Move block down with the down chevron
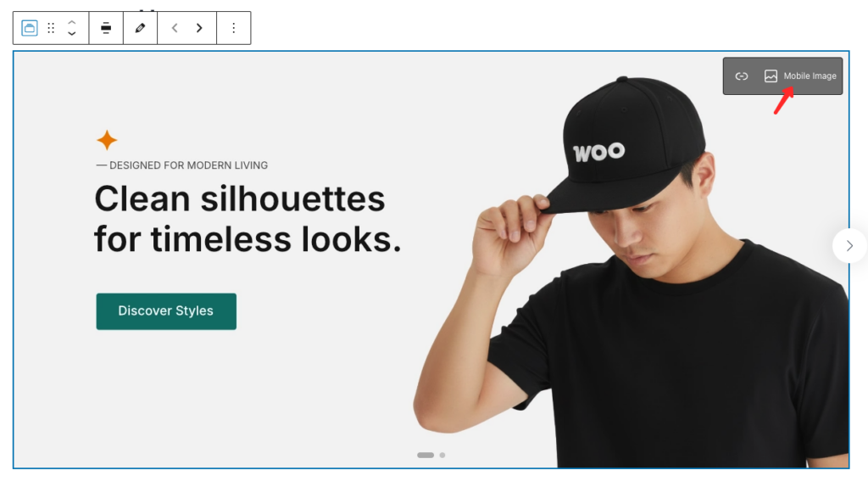The image size is (868, 481). [x=72, y=34]
